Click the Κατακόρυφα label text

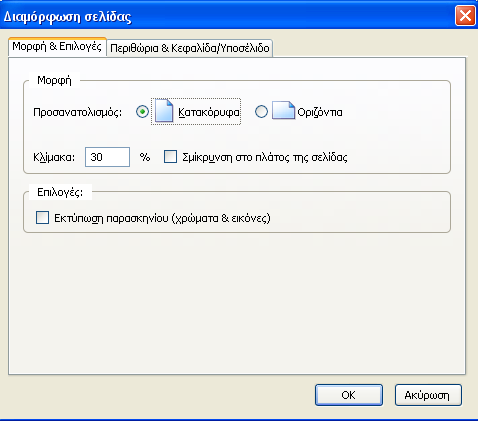(209, 112)
